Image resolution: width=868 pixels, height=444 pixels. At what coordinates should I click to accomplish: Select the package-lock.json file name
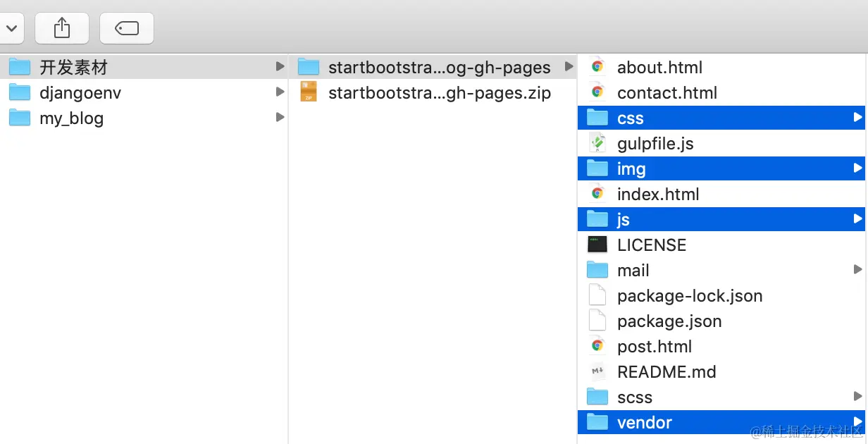(690, 296)
